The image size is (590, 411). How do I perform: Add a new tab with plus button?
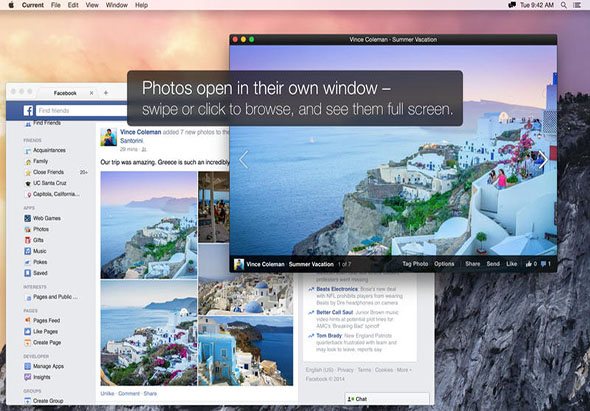[x=106, y=93]
